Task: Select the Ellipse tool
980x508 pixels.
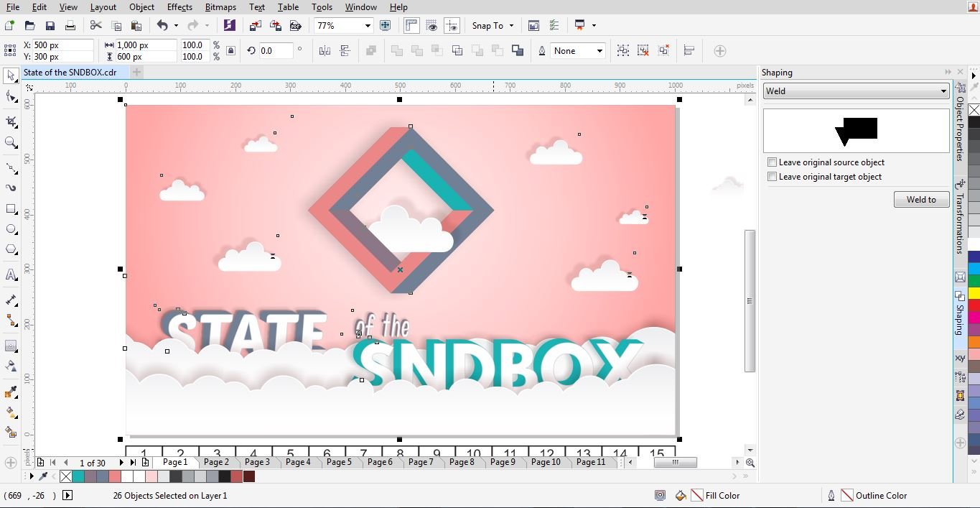Action: [x=11, y=229]
